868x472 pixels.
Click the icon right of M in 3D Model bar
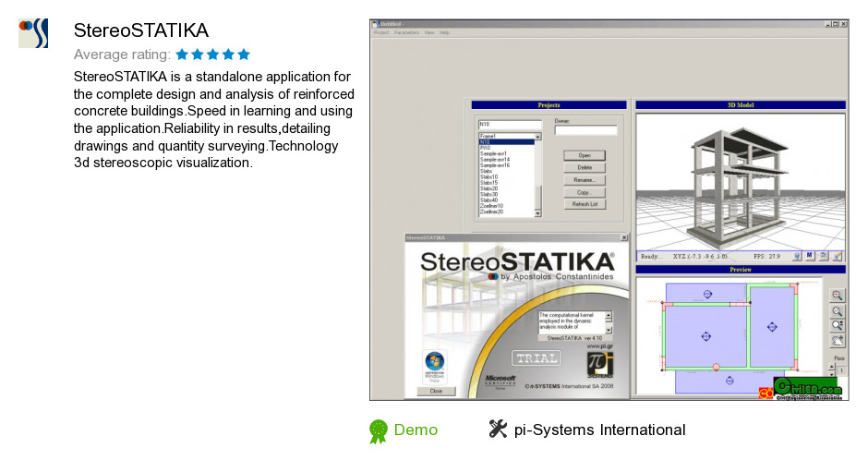[823, 256]
